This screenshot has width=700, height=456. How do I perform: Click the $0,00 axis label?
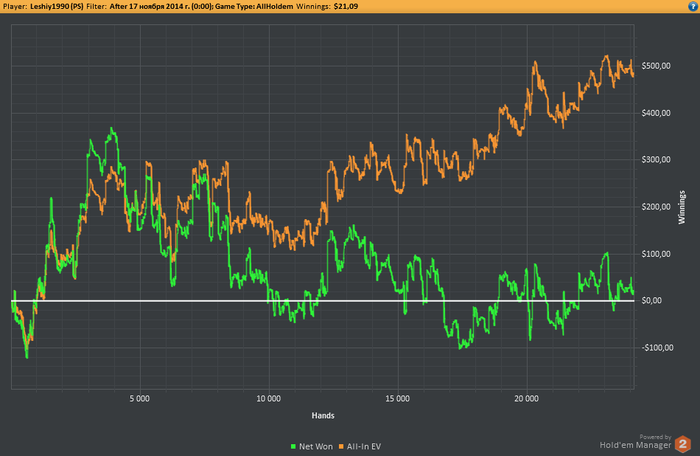pos(651,301)
